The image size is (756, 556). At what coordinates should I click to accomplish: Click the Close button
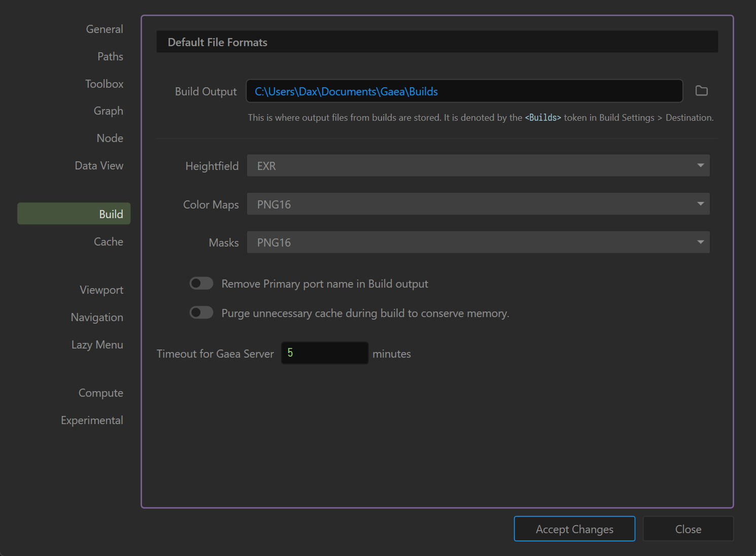688,529
